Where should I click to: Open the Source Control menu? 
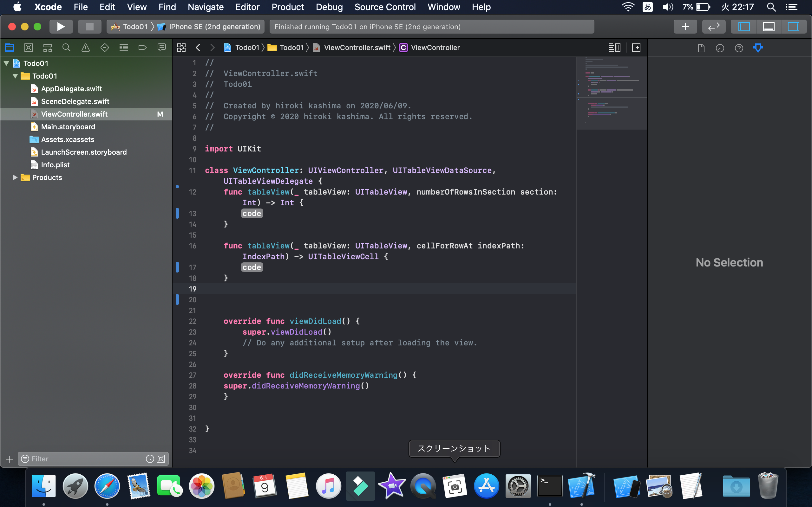point(385,7)
